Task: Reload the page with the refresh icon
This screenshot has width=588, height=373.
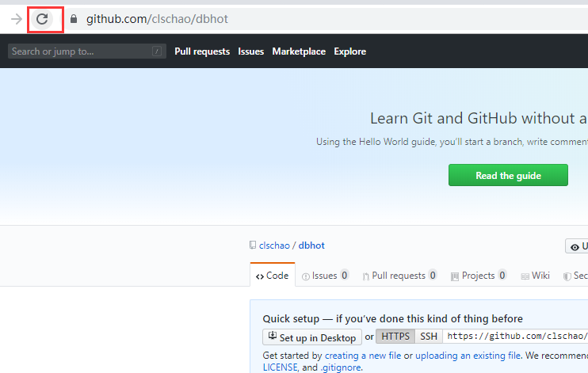Action: tap(42, 19)
